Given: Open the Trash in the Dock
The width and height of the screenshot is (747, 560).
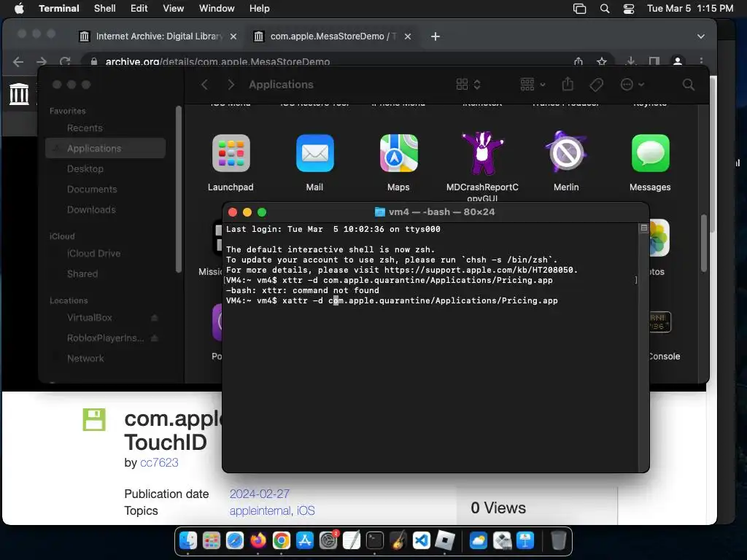Looking at the screenshot, I should (558, 540).
